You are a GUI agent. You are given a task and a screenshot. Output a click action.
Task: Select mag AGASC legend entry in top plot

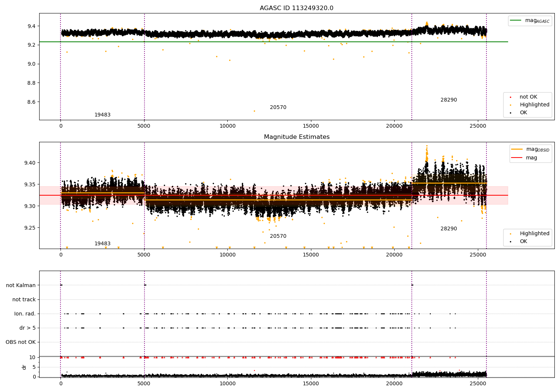click(530, 21)
